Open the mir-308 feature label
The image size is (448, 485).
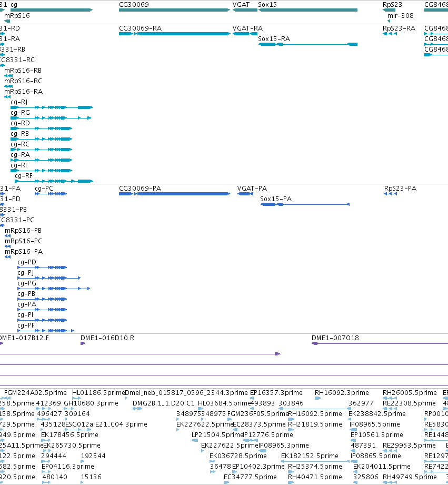[401, 16]
